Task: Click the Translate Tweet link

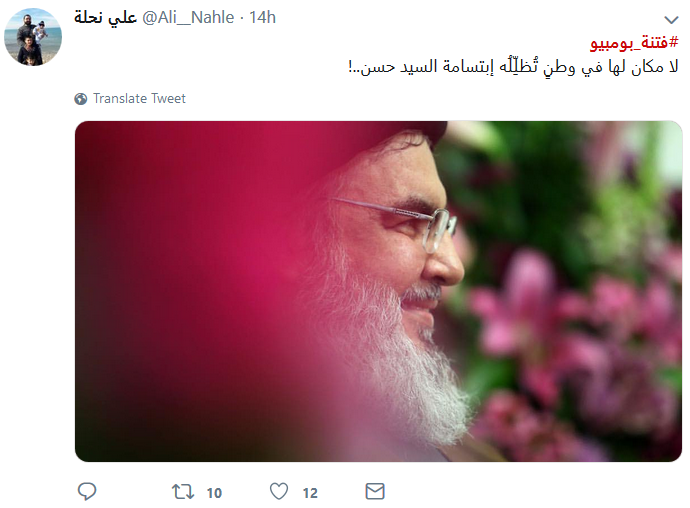Action: (139, 98)
